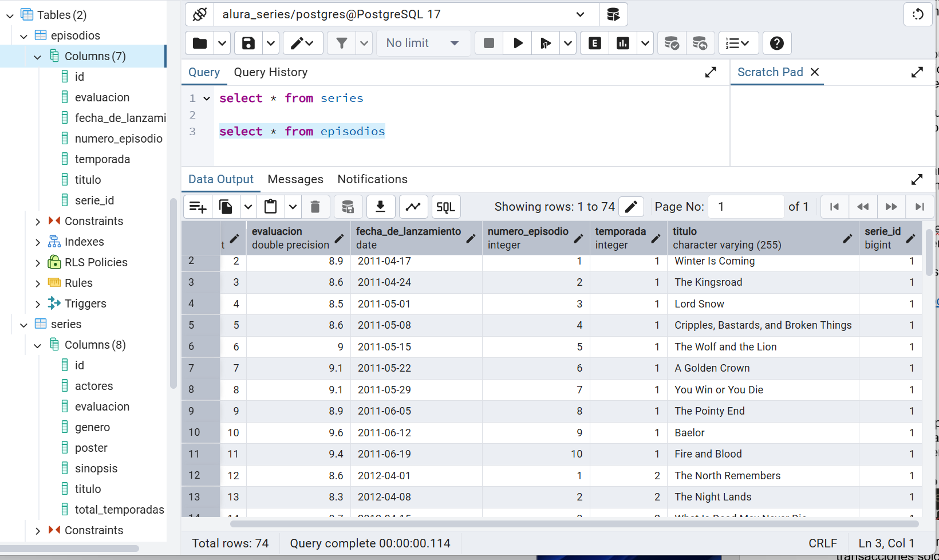The height and width of the screenshot is (560, 939).
Task: Click the Explain Analyze chart icon
Action: click(x=623, y=43)
